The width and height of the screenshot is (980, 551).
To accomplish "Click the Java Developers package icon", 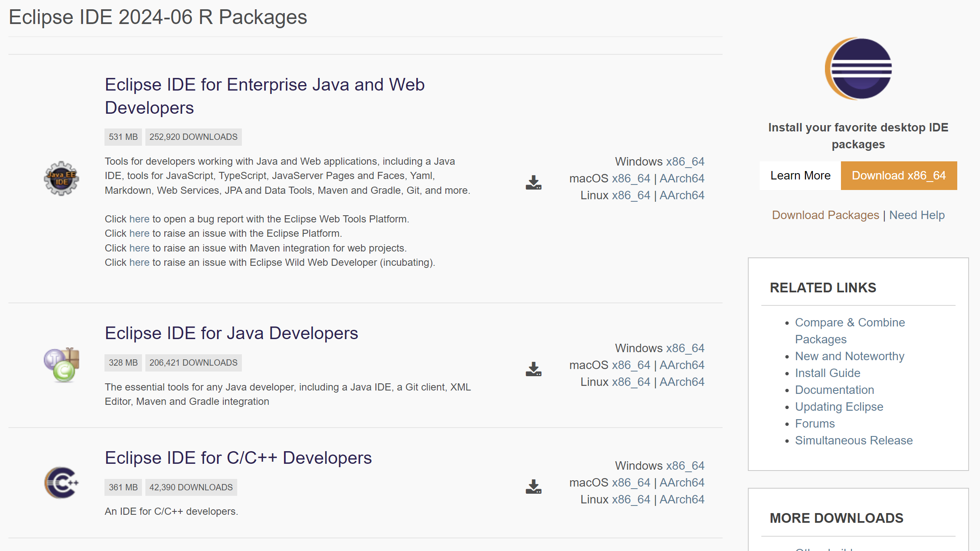I will point(62,365).
